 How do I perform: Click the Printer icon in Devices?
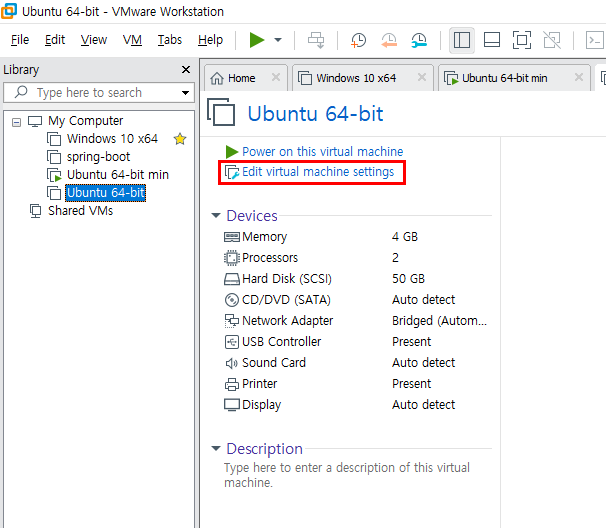pos(232,384)
